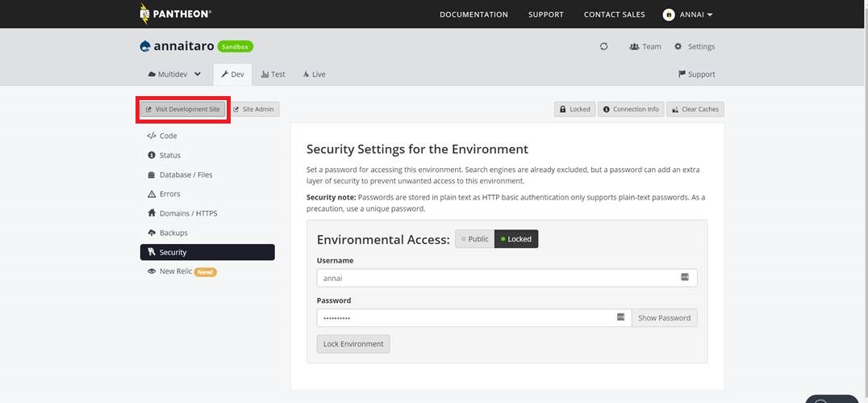Switch to the Live tab
The image size is (868, 403).
pos(314,74)
